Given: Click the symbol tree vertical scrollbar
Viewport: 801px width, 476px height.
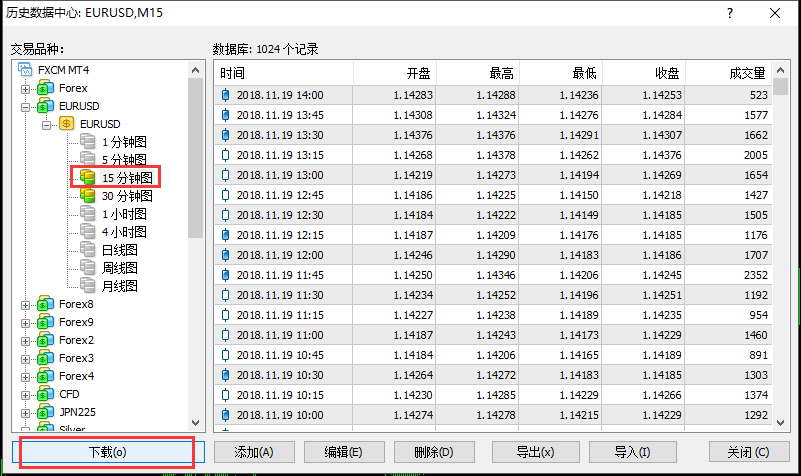Looking at the screenshot, I should [x=196, y=150].
